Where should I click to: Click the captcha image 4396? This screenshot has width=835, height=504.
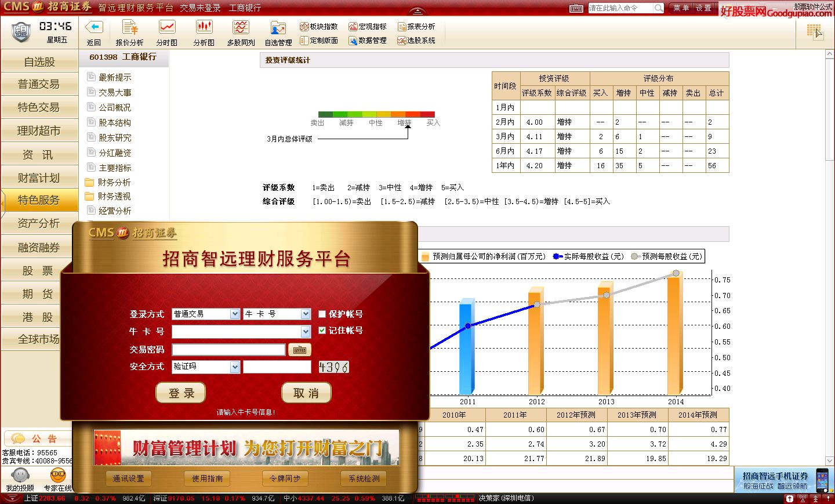(333, 367)
